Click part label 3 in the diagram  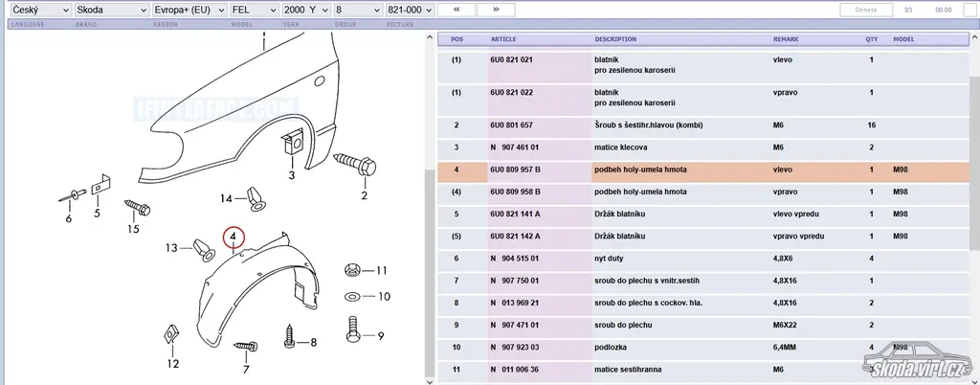pyautogui.click(x=291, y=175)
